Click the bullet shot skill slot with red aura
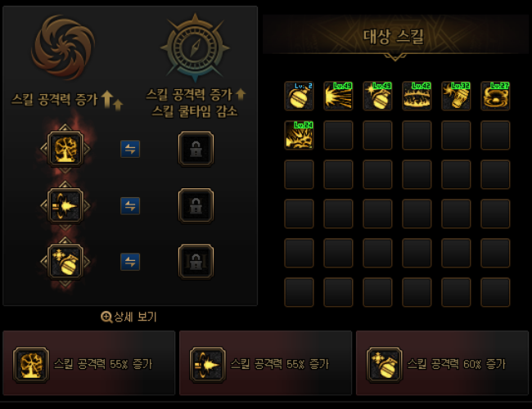Viewport: 532px width, 409px height. [x=65, y=205]
